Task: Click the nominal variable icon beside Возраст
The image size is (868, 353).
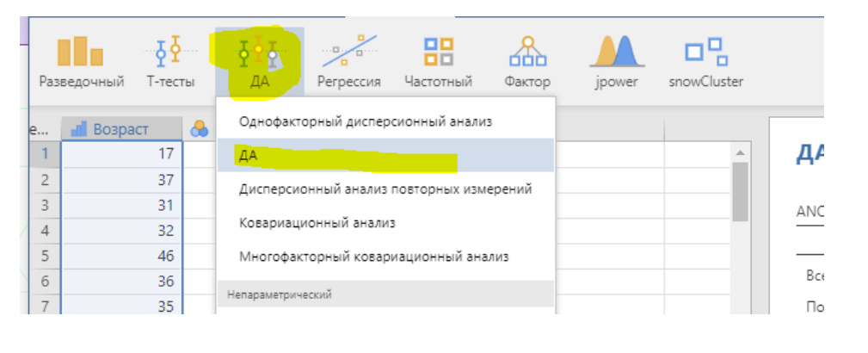Action: pyautogui.click(x=199, y=130)
